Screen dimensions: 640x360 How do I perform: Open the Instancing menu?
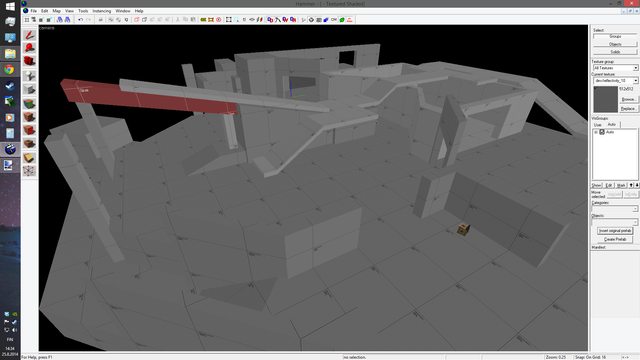click(102, 11)
